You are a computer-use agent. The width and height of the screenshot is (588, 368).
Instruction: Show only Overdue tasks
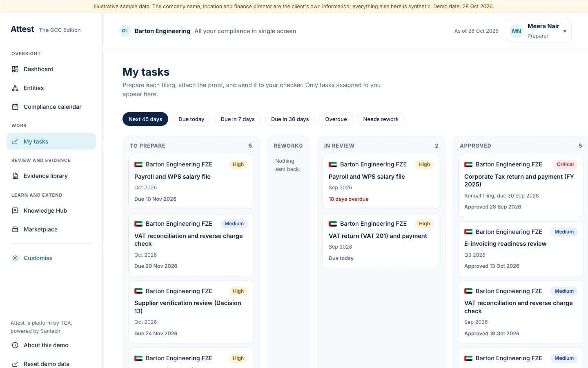pyautogui.click(x=336, y=119)
